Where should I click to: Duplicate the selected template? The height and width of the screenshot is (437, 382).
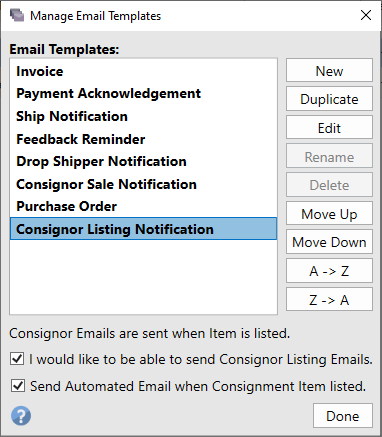coord(329,99)
